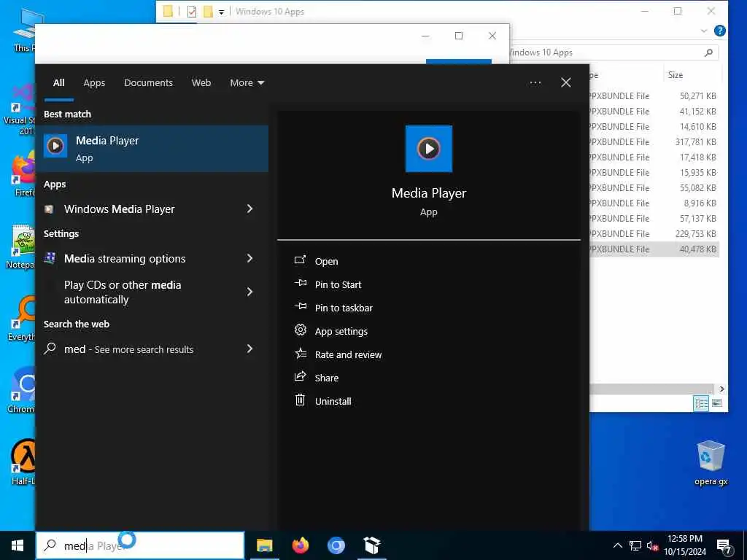Switch Explorer to details view icon

point(701,403)
